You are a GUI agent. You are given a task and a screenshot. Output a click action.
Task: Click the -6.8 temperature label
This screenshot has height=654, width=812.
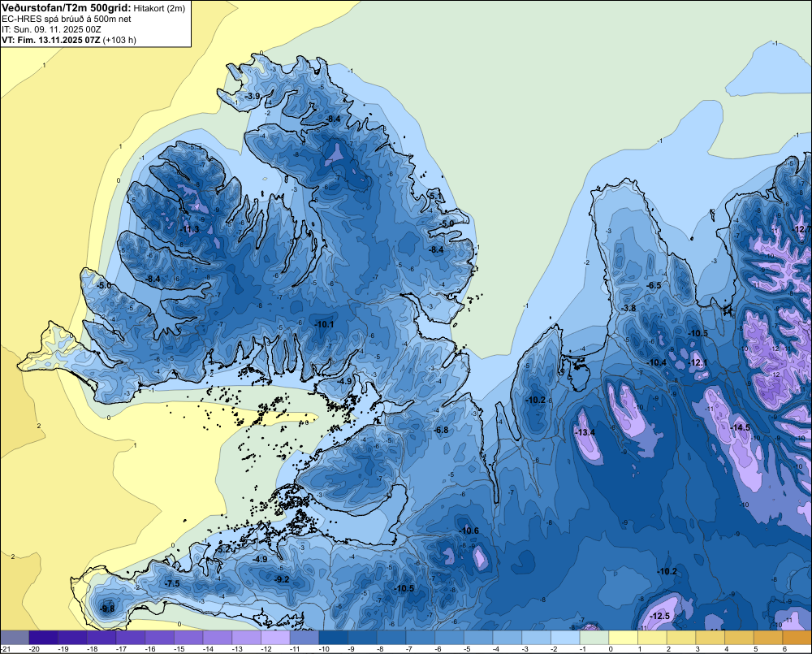click(441, 430)
